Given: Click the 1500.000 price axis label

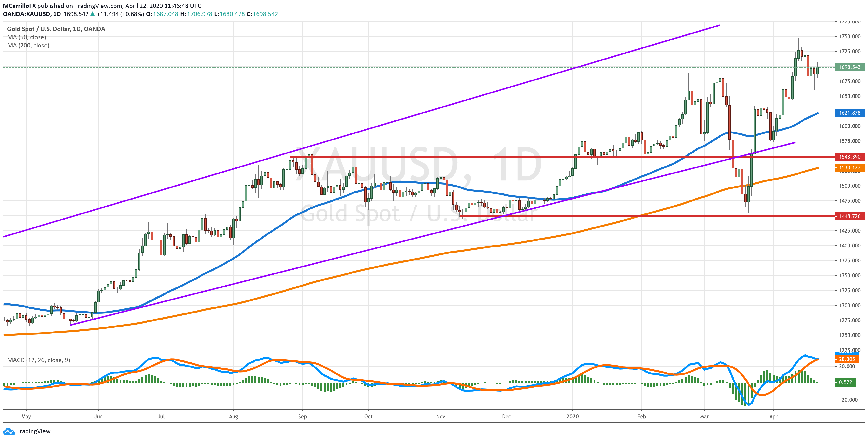Looking at the screenshot, I should coord(849,186).
